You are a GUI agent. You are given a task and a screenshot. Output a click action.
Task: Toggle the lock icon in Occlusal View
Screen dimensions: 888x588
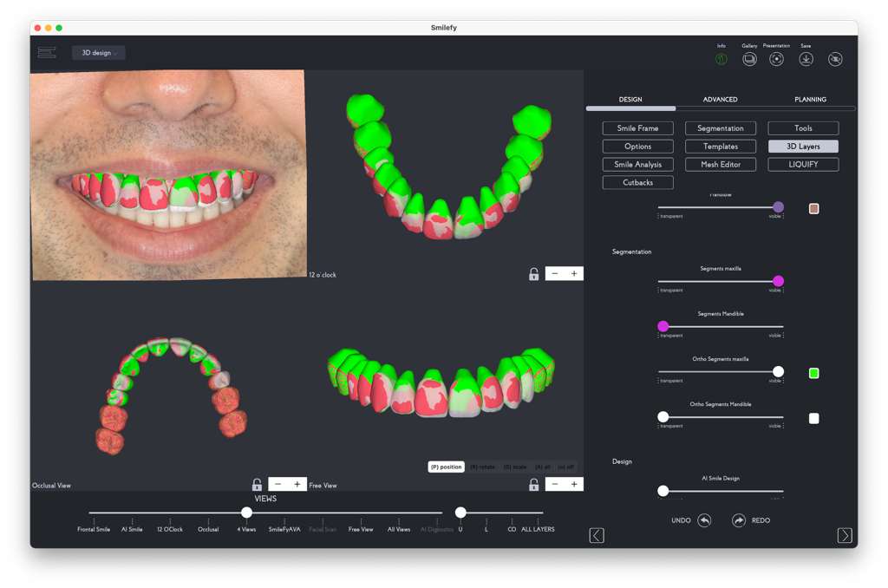(x=257, y=485)
